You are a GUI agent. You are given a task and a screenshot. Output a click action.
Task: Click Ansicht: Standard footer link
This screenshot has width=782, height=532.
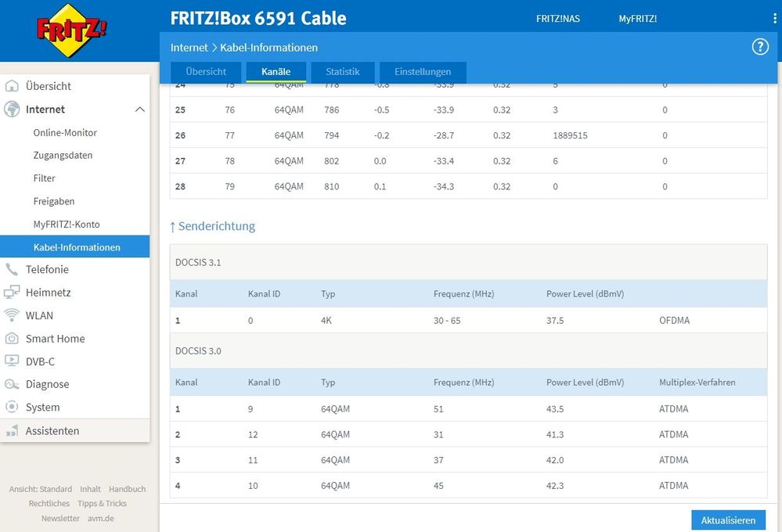coord(41,489)
